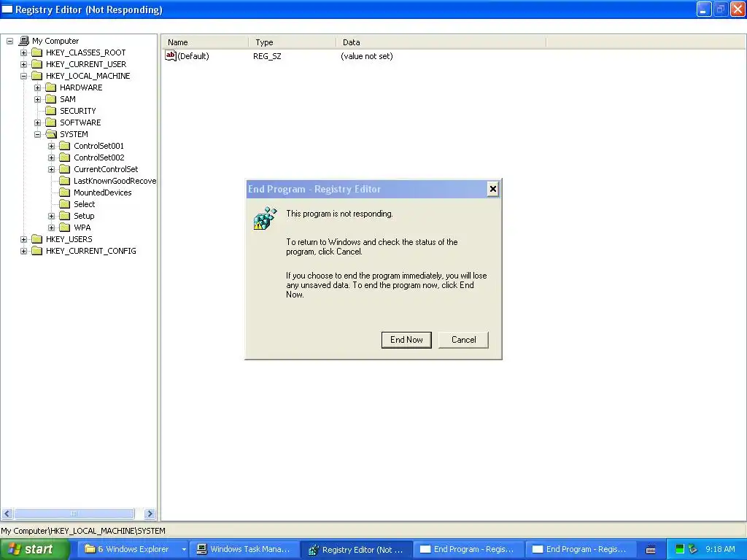Select the (Default) value name
The image size is (747, 560).
pos(193,56)
